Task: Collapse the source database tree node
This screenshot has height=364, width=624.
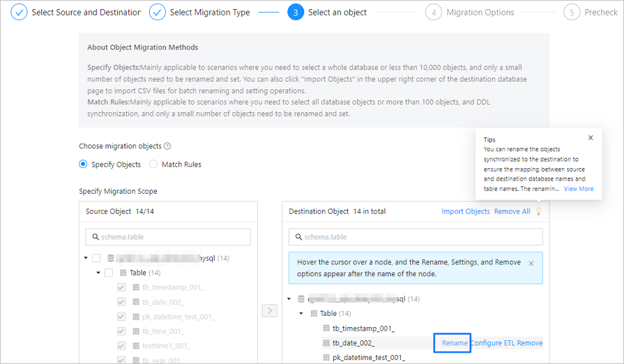Action: pos(86,258)
